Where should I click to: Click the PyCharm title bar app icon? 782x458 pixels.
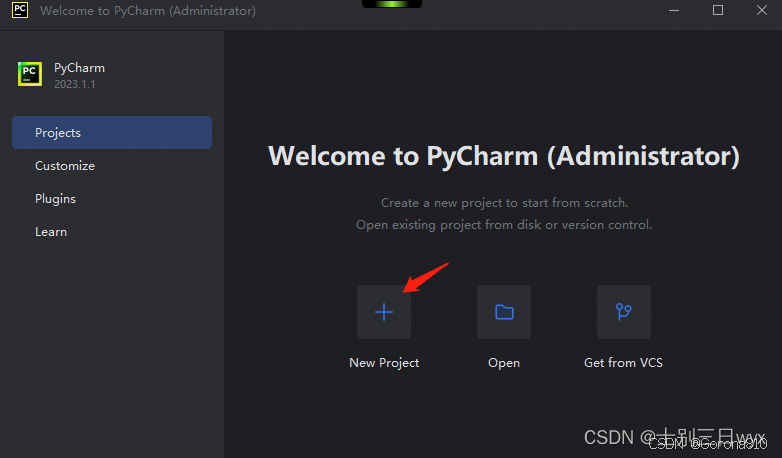coord(20,10)
